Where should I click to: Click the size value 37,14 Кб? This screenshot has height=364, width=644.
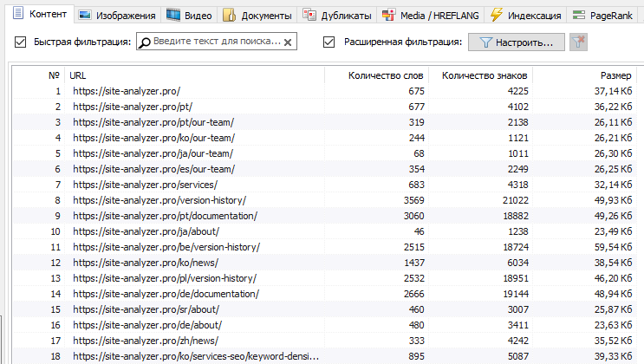tap(613, 91)
